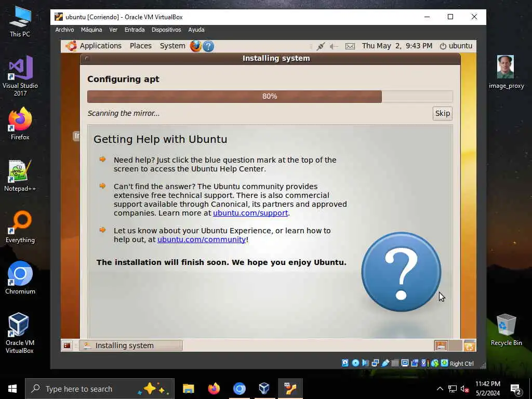Click the mouse integration icon in VirtualBox status bar
The width and height of the screenshot is (532, 399).
click(x=435, y=363)
